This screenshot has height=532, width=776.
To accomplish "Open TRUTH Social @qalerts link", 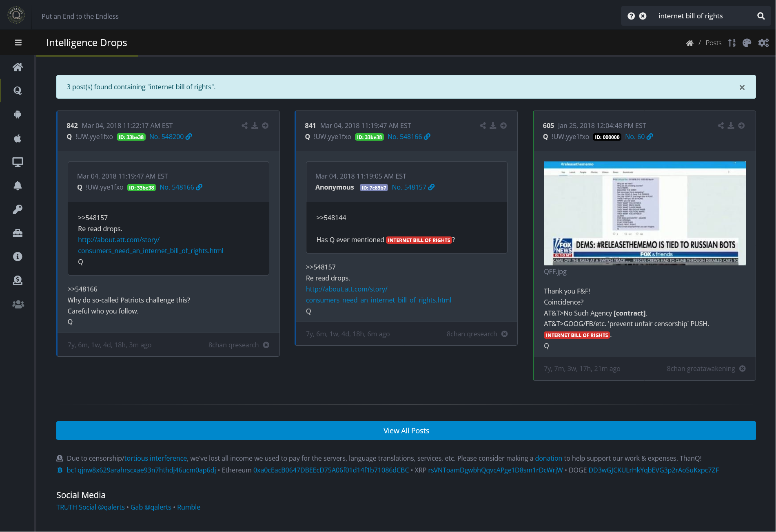I will 91,507.
